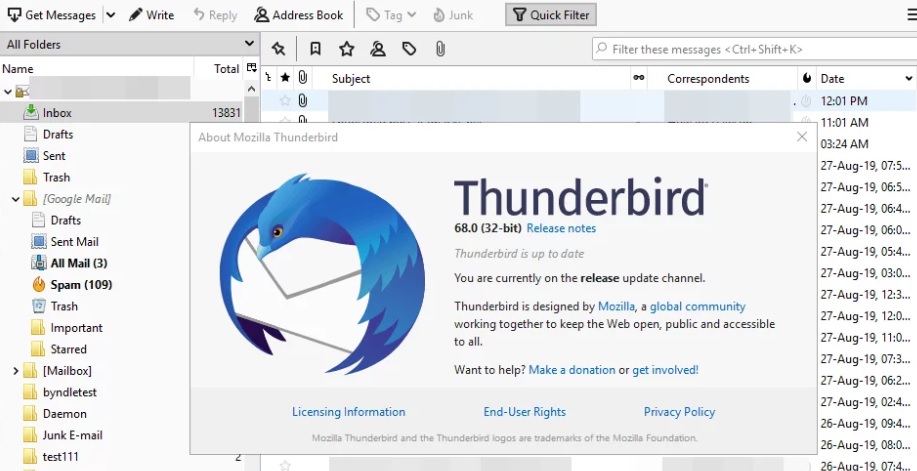This screenshot has height=471, width=917.
Task: Open the Tag dropdown
Action: pyautogui.click(x=391, y=15)
